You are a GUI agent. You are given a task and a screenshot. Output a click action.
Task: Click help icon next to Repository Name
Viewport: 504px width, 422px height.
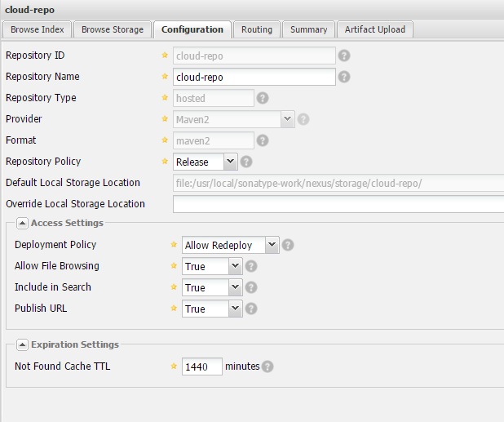344,78
